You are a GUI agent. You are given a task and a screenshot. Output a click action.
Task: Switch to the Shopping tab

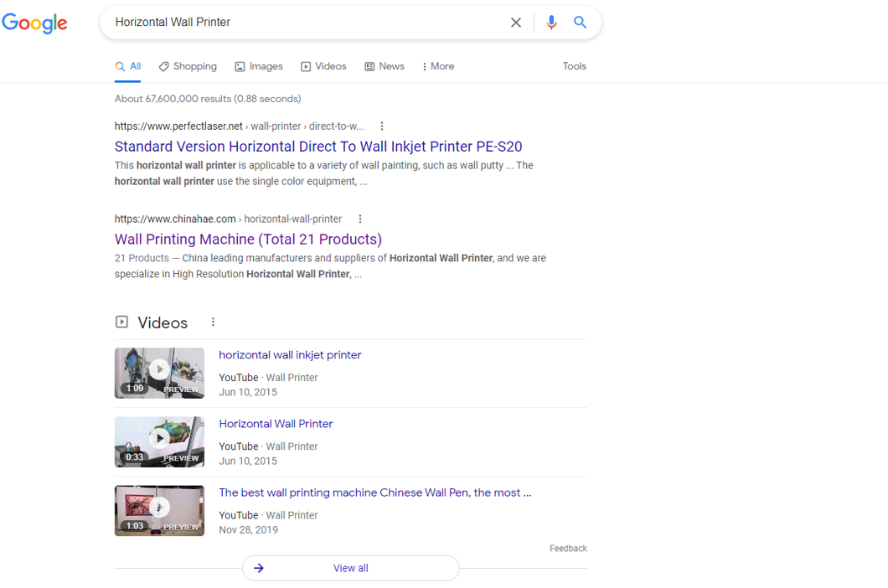click(x=188, y=66)
